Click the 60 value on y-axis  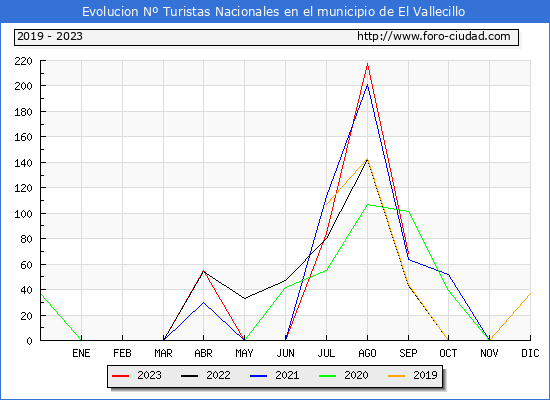26,265
